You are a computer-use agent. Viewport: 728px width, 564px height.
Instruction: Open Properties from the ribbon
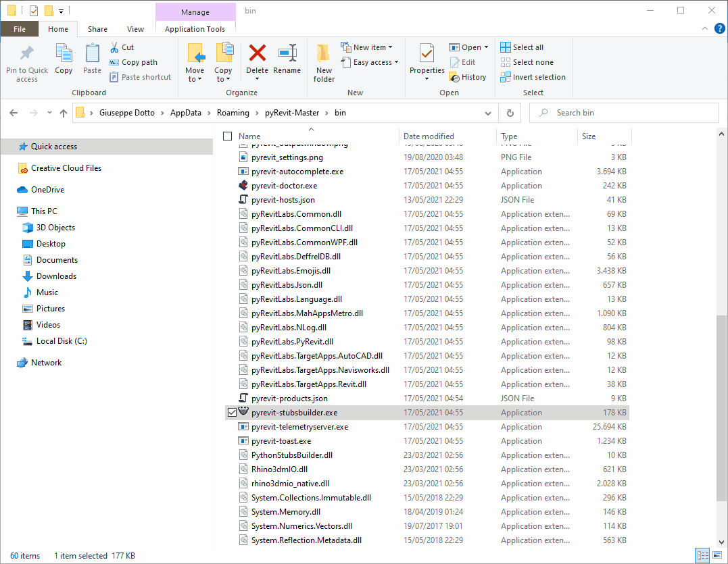click(x=427, y=54)
